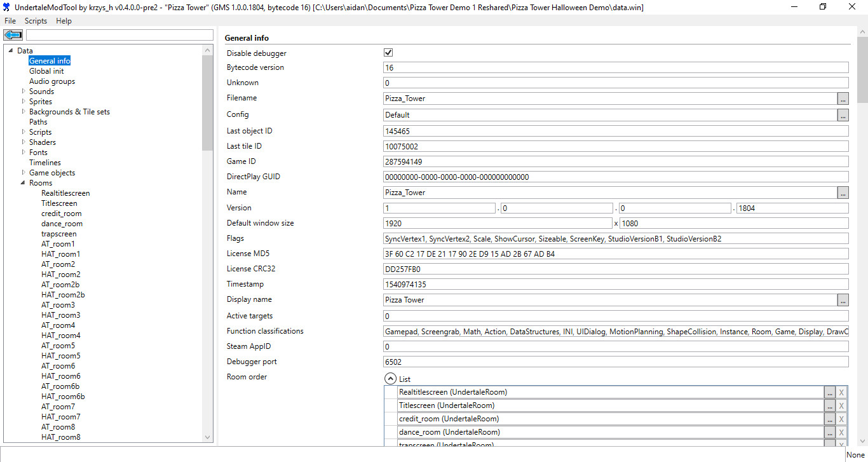The image size is (868, 462).
Task: Open details button for Titlescreen room entry
Action: point(829,406)
